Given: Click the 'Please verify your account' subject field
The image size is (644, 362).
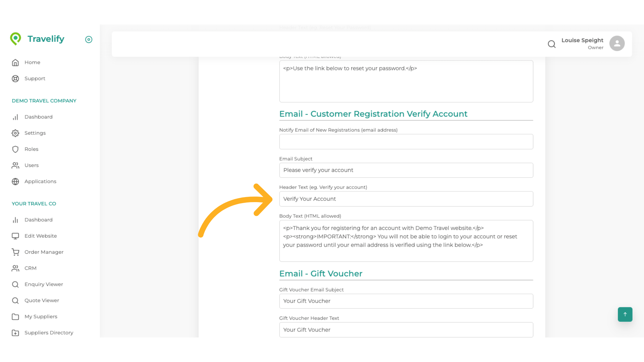Looking at the screenshot, I should tap(406, 170).
